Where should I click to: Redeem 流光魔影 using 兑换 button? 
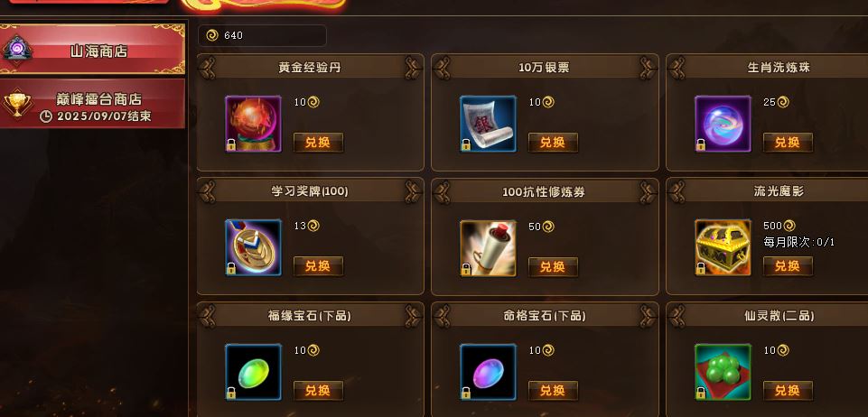coord(788,266)
